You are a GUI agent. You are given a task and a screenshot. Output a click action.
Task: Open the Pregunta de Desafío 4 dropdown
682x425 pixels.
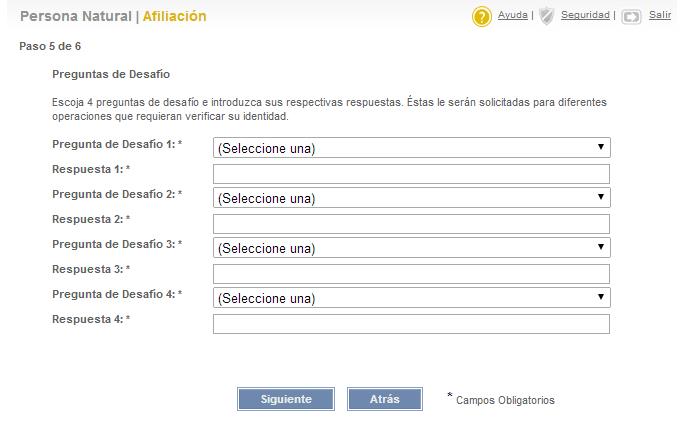pyautogui.click(x=411, y=298)
